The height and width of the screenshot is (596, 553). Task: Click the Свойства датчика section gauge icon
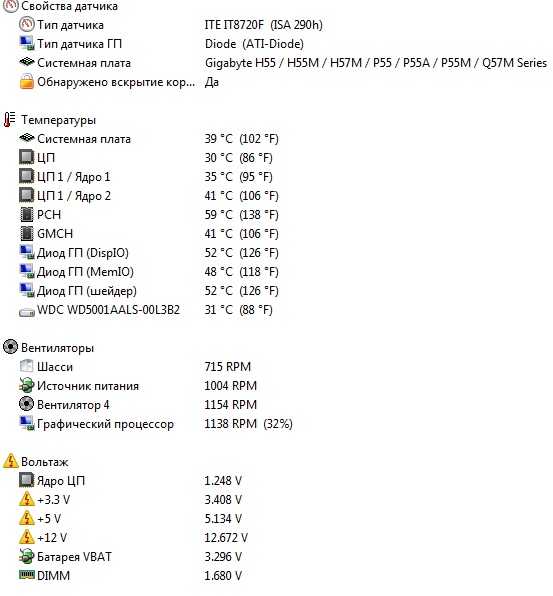pyautogui.click(x=11, y=5)
